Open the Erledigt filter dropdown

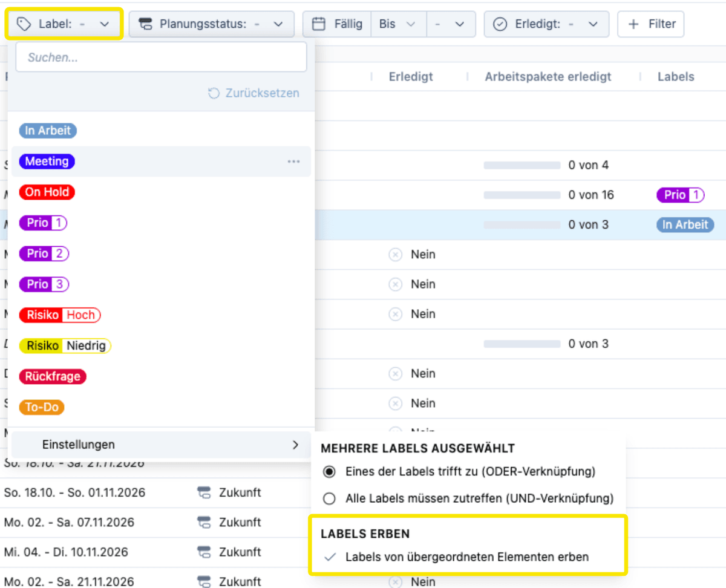point(546,24)
